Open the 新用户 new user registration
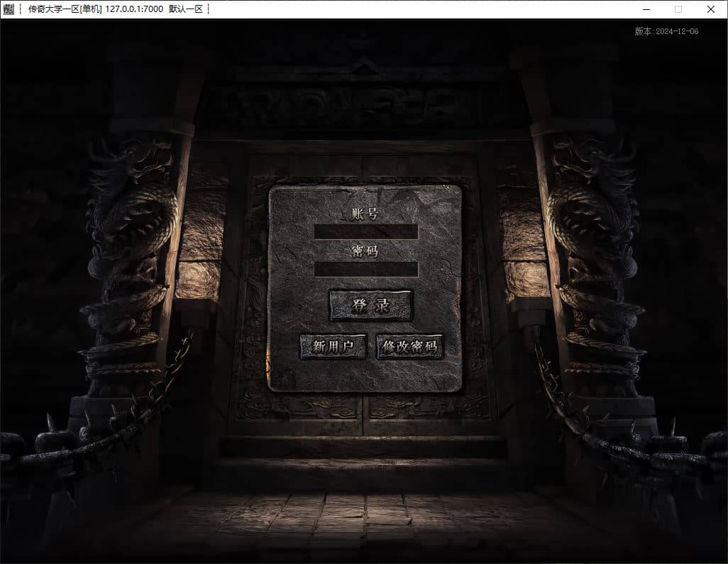Screen dimensions: 728x564 pos(333,346)
